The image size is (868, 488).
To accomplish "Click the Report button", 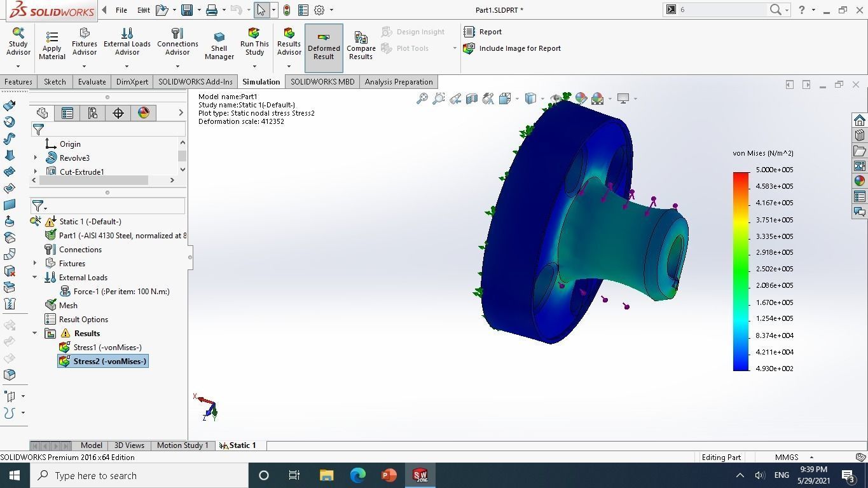I will click(483, 32).
